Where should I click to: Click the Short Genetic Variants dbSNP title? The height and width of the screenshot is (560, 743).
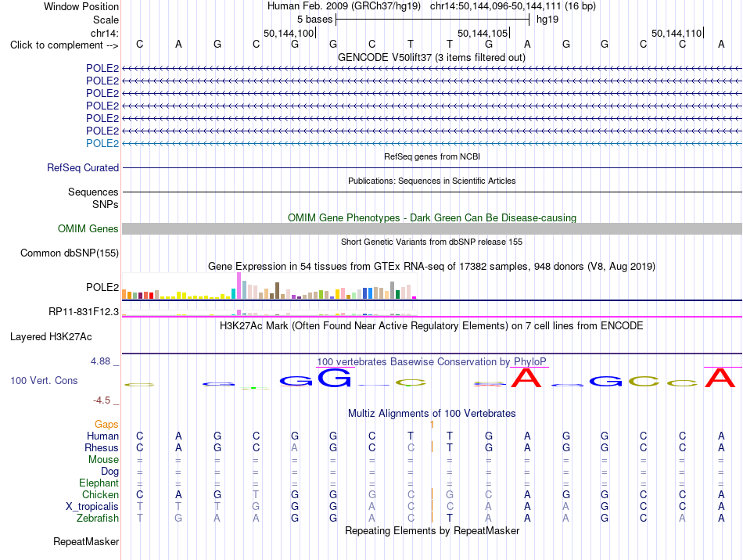[432, 242]
